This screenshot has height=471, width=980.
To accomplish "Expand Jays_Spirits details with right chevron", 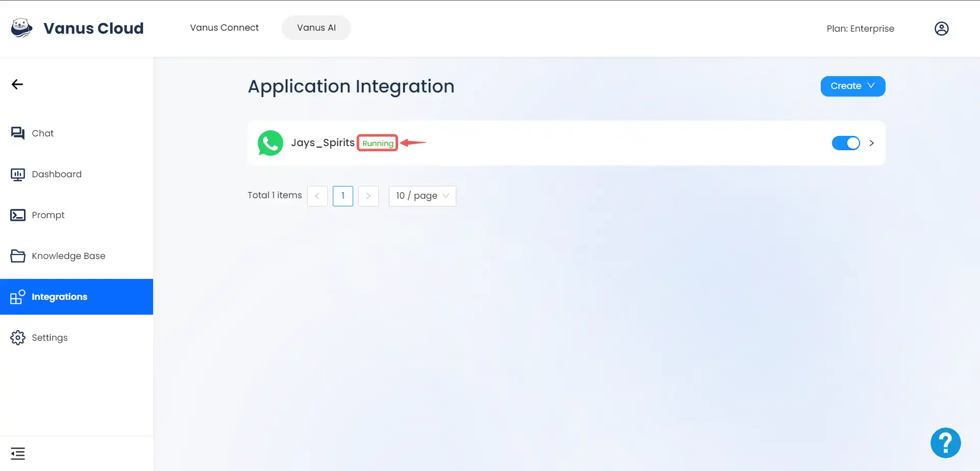I will (x=872, y=143).
